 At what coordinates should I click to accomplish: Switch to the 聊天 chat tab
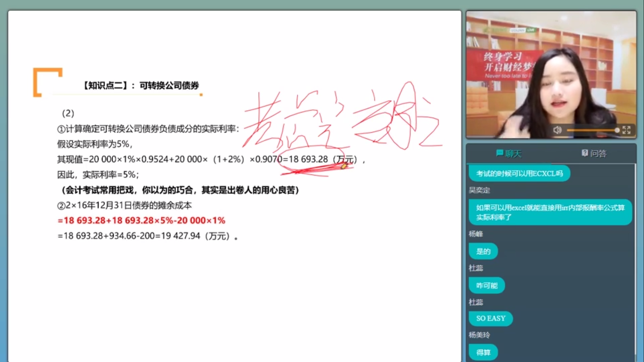coord(509,153)
